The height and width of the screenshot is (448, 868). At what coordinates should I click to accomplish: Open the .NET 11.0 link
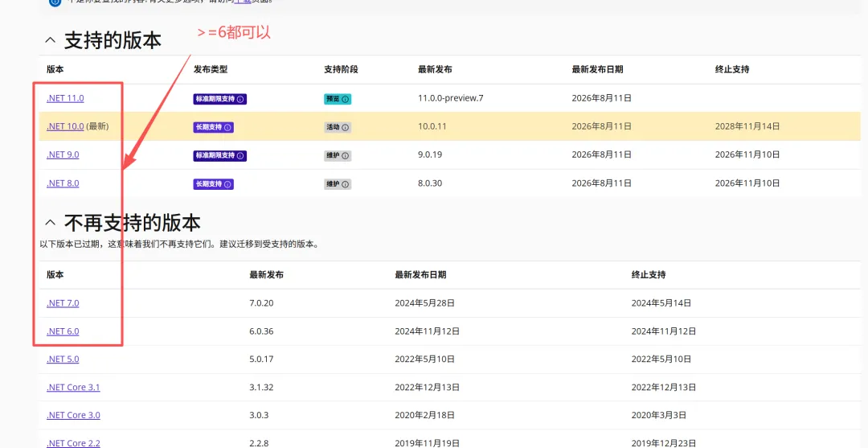pos(65,99)
